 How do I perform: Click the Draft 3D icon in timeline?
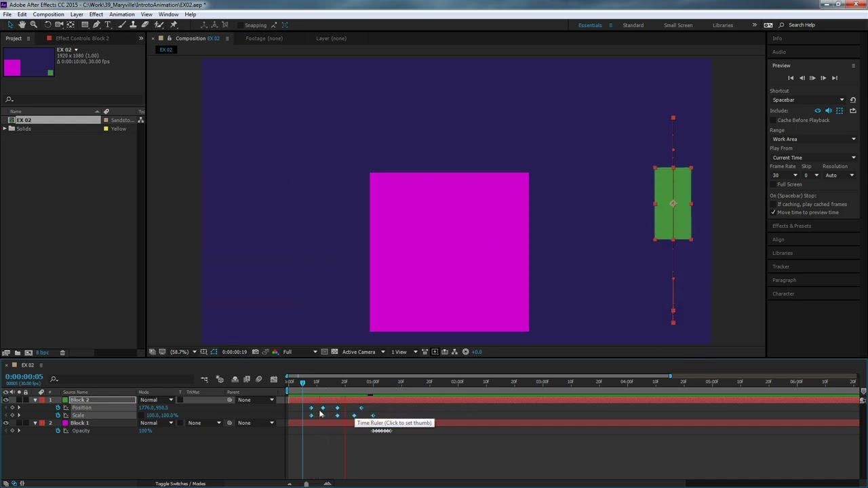(x=220, y=380)
